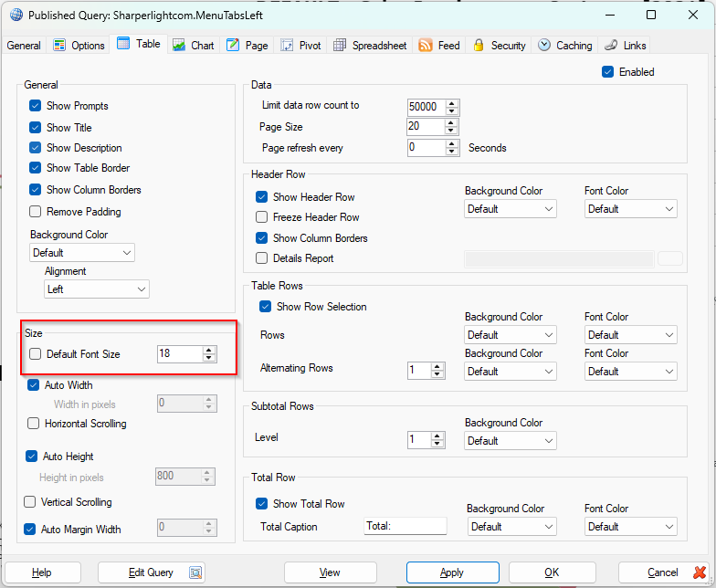Click the red X Cancel icon

pos(700,572)
